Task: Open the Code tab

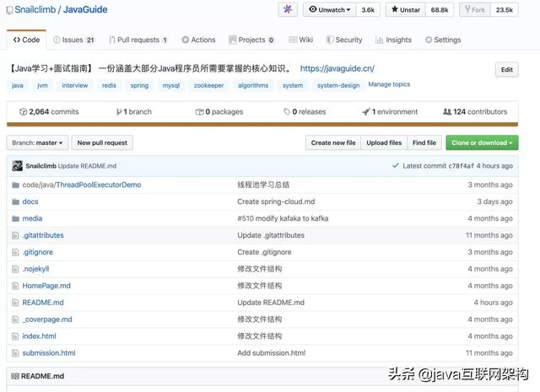Action: (x=26, y=40)
